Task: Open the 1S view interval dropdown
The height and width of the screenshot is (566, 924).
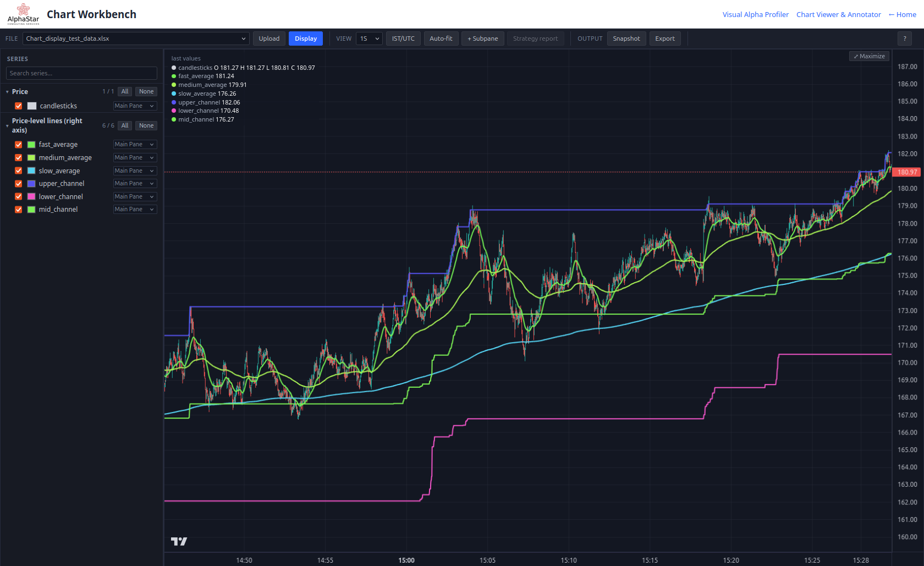Action: (369, 39)
